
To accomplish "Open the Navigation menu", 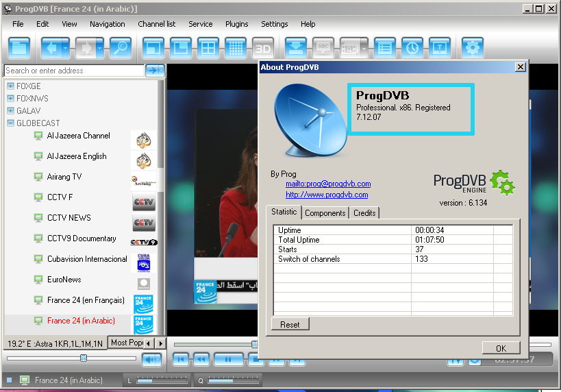I will (x=108, y=24).
